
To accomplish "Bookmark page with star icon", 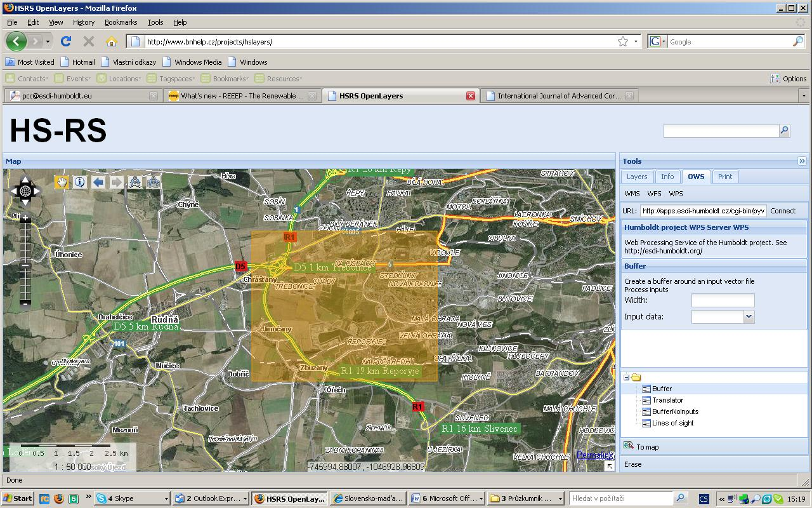I will [623, 41].
